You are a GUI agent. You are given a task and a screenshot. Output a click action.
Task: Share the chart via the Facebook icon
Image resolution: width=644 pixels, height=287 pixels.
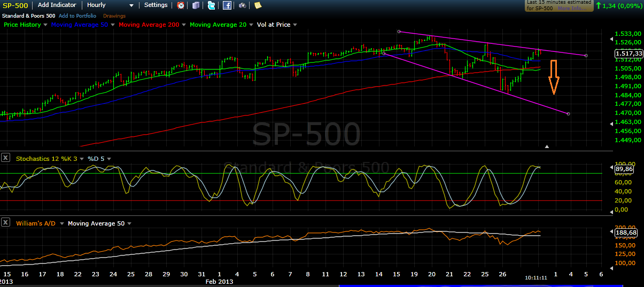227,5
